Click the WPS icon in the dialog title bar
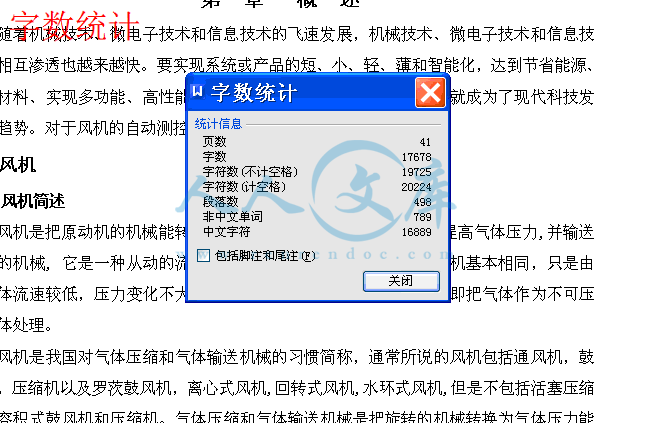Screen dimensions: 656x423 [x=197, y=91]
